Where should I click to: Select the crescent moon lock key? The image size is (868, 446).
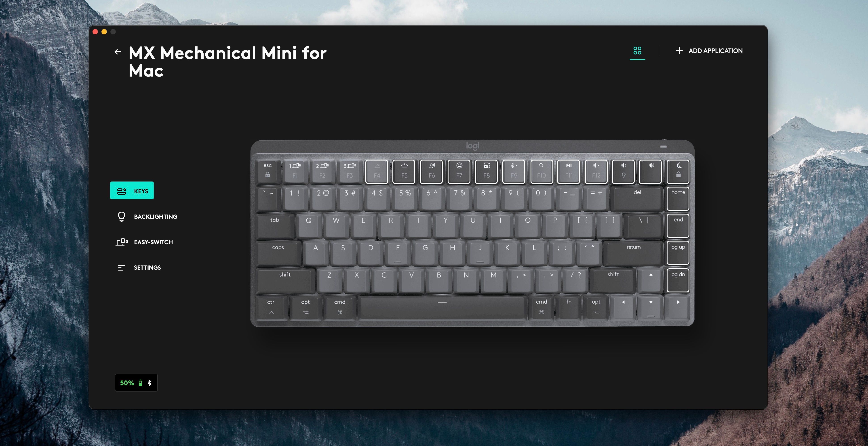[678, 172]
